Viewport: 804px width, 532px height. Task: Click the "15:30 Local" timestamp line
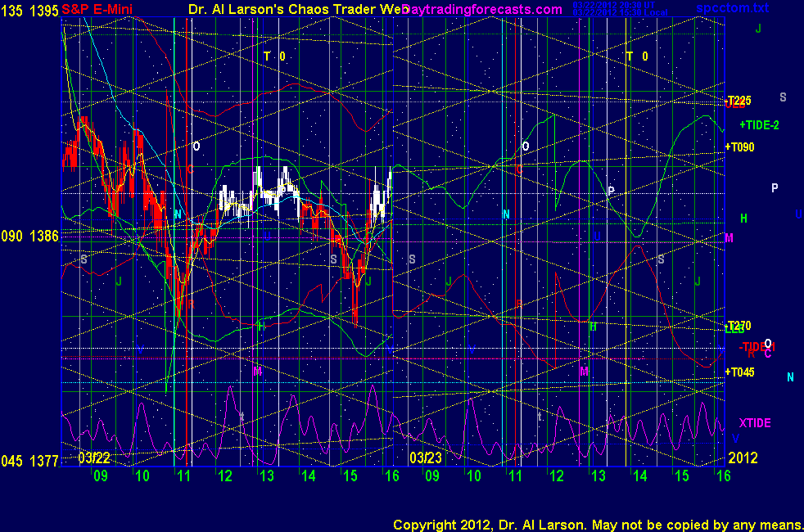(x=620, y=12)
